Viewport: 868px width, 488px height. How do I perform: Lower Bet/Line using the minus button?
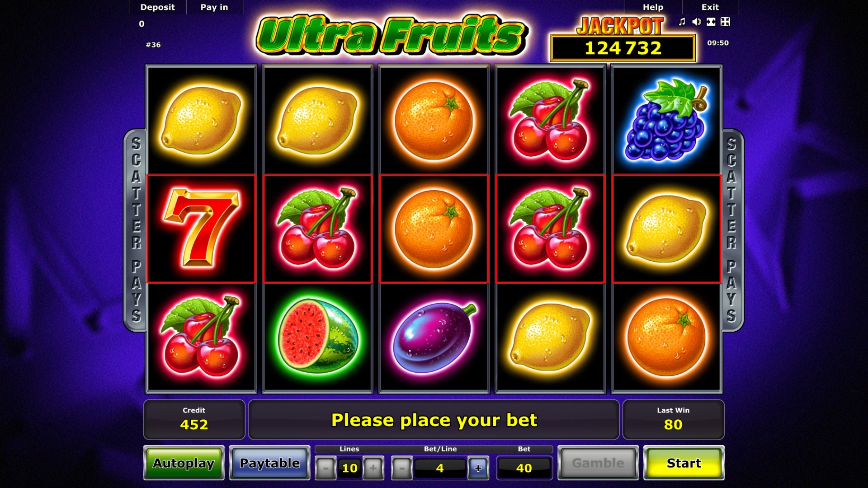(x=401, y=468)
